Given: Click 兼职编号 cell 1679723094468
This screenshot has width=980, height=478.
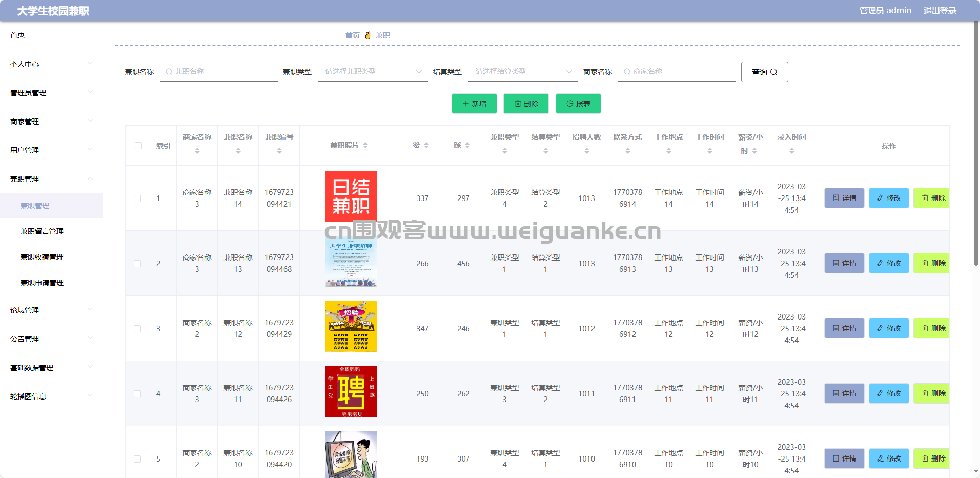Looking at the screenshot, I should 279,263.
